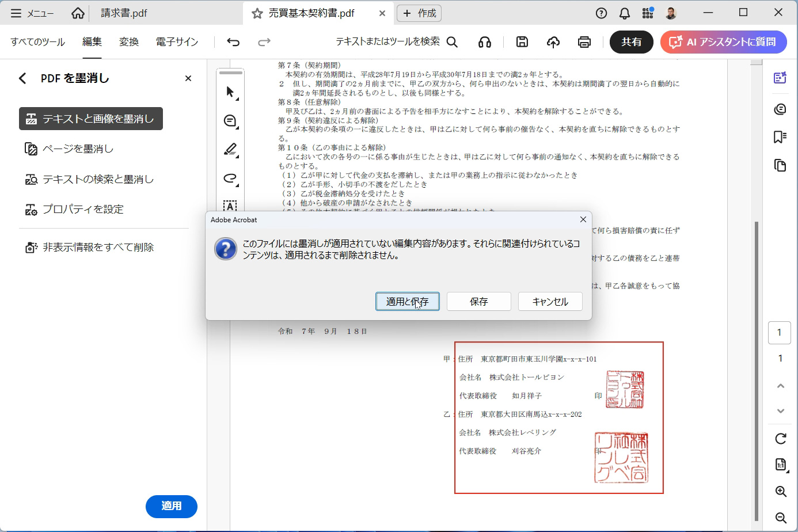
Task: Select the comment bubble tool
Action: point(230,121)
